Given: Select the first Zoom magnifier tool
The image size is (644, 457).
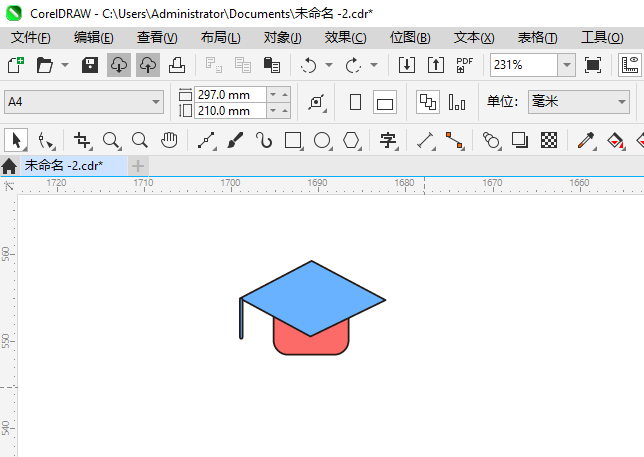Looking at the screenshot, I should coord(111,140).
